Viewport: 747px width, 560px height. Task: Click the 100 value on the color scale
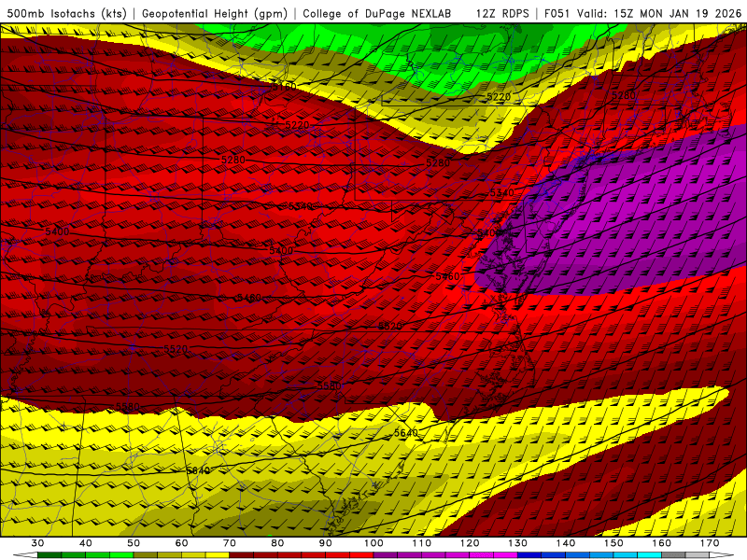(x=373, y=543)
